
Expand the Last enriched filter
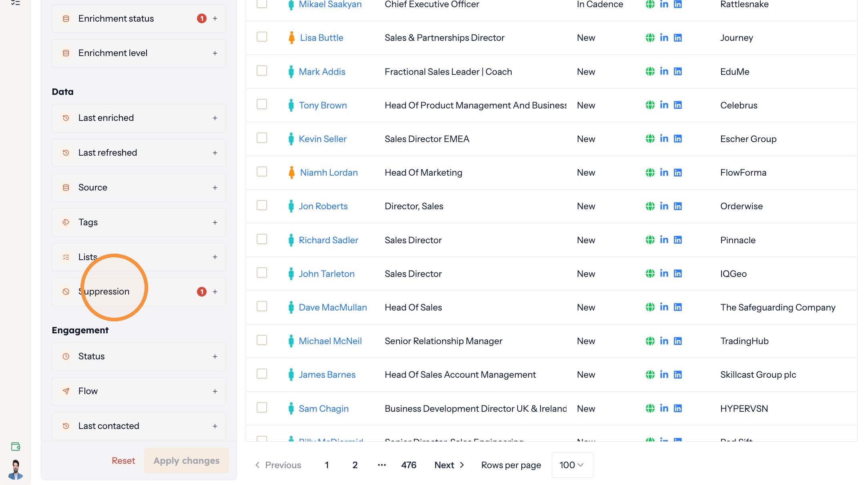click(x=139, y=118)
